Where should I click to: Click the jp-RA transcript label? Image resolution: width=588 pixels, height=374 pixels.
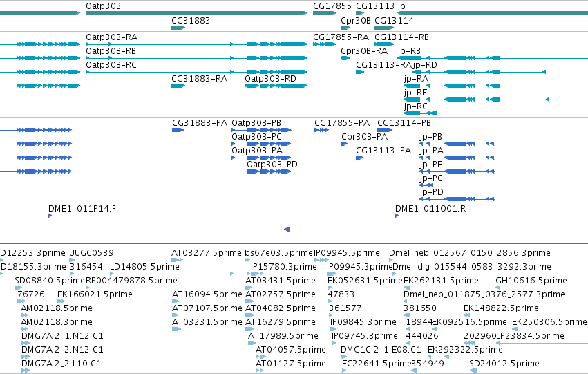tap(416, 79)
